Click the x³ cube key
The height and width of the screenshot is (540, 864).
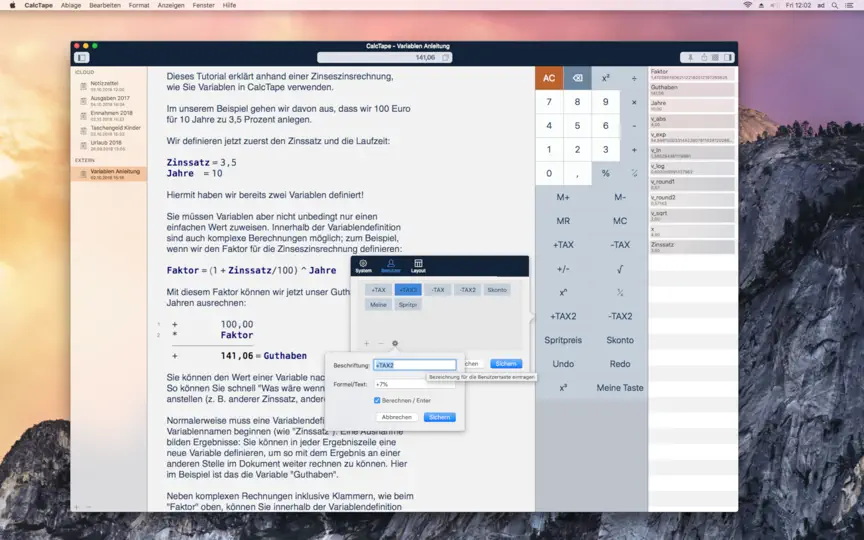563,388
